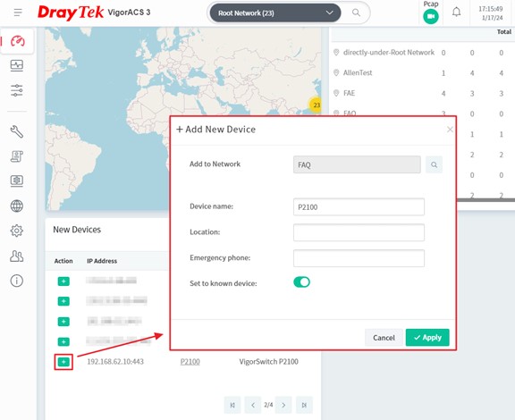Click the yellow 23 cluster marker on map

coord(316,105)
